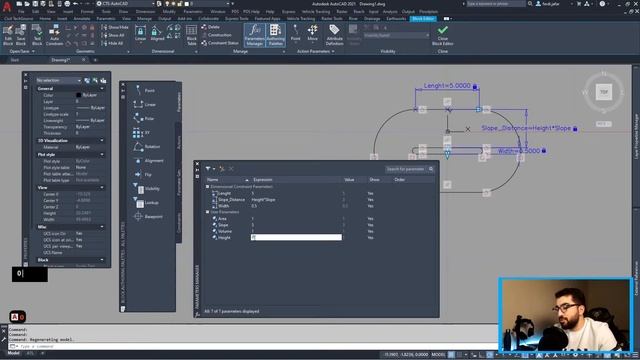The width and height of the screenshot is (640, 360).
Task: Add Flip parameter from authoring palette
Action: [142, 174]
